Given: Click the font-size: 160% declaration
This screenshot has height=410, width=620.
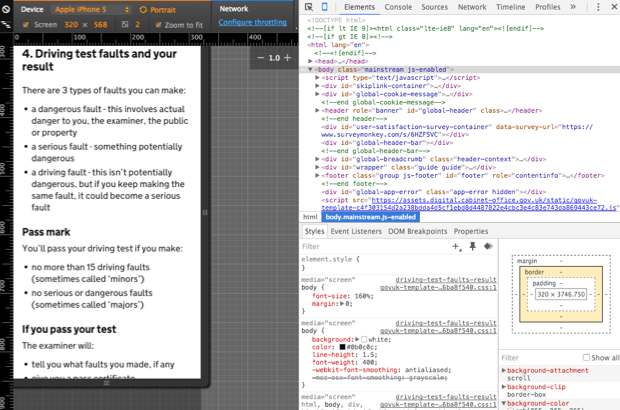Looking at the screenshot, I should [343, 296].
